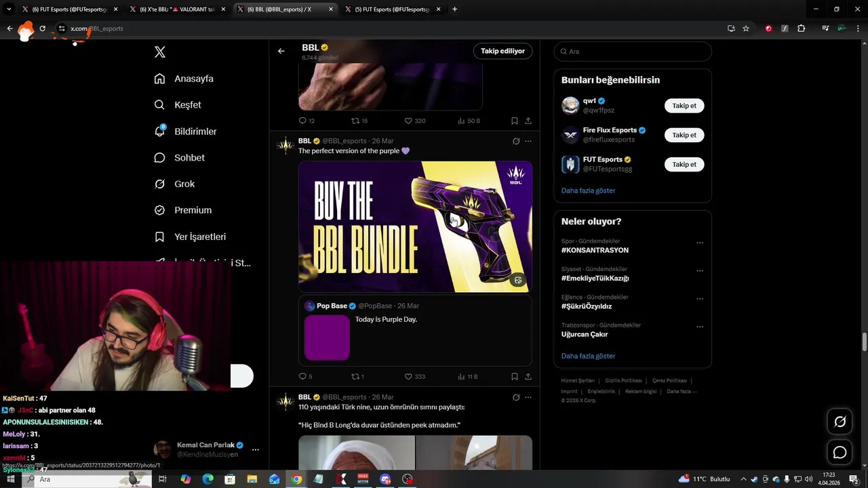868x488 pixels.
Task: Open Bildirimler notifications
Action: [x=185, y=131]
